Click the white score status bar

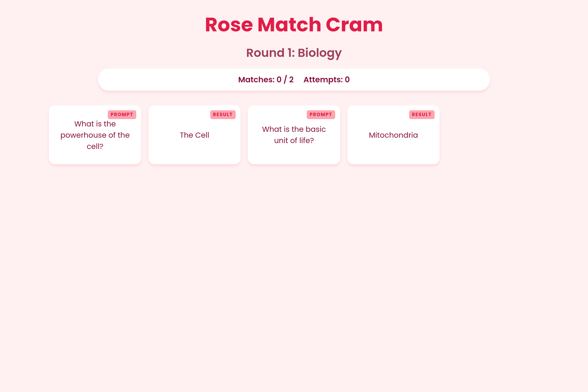point(294,79)
